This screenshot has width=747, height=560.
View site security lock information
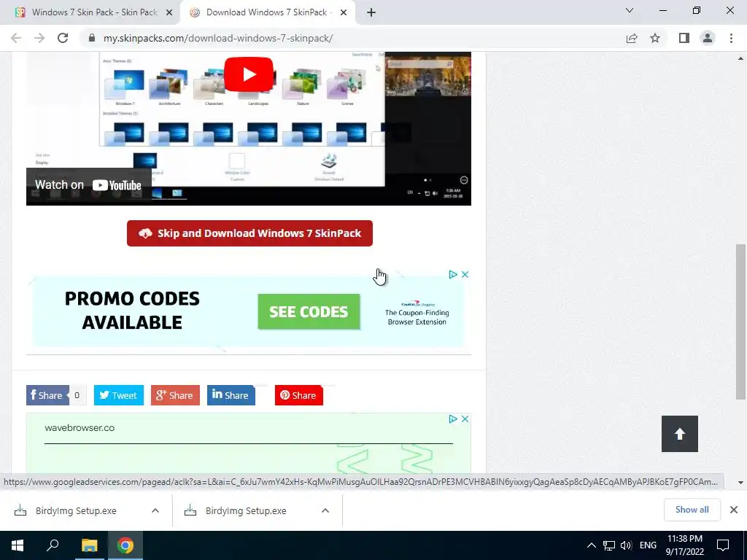[91, 38]
